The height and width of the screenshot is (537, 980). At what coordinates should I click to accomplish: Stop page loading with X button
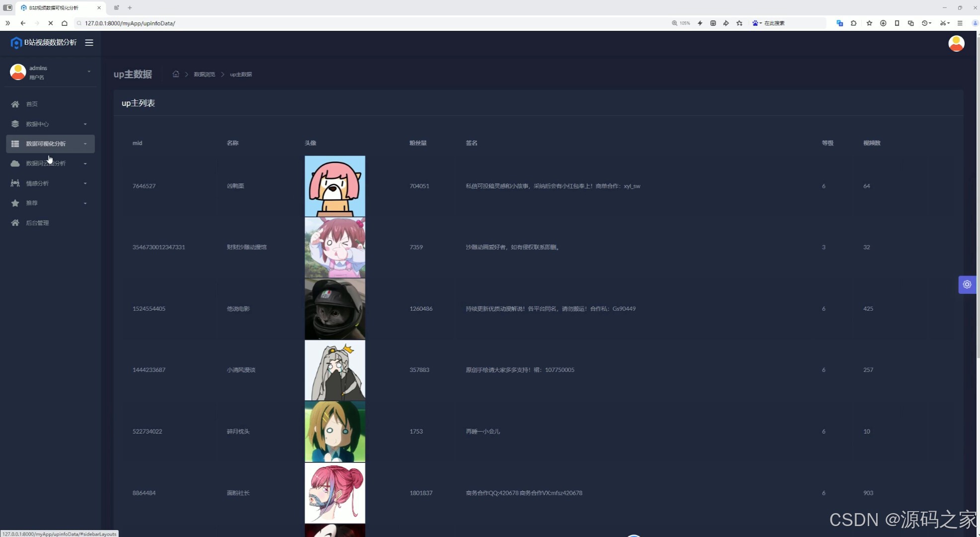50,23
